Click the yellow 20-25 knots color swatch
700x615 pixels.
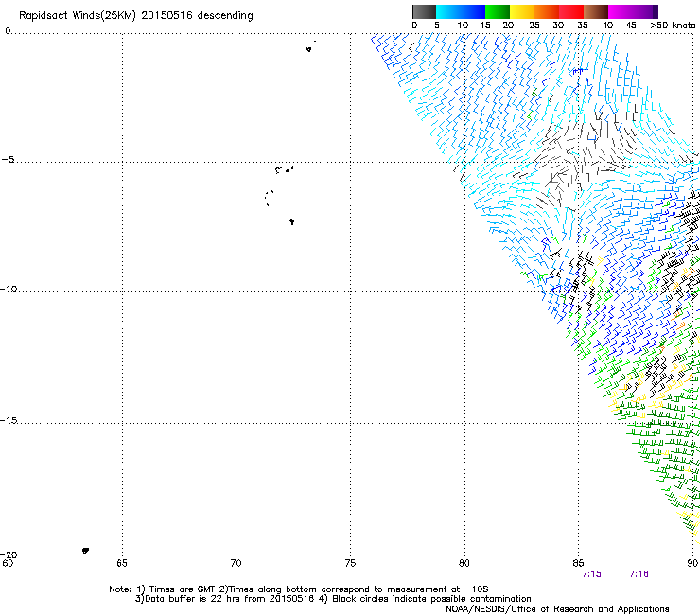[522, 11]
